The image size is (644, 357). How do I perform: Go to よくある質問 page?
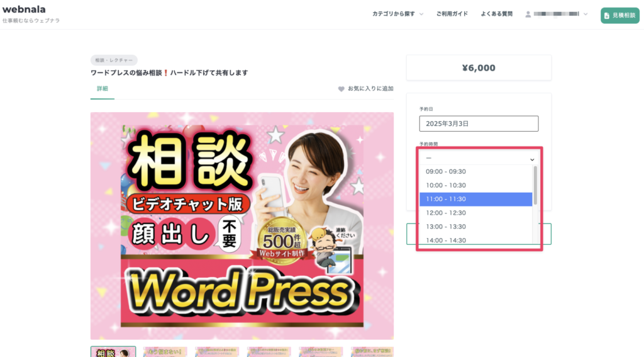click(x=497, y=14)
